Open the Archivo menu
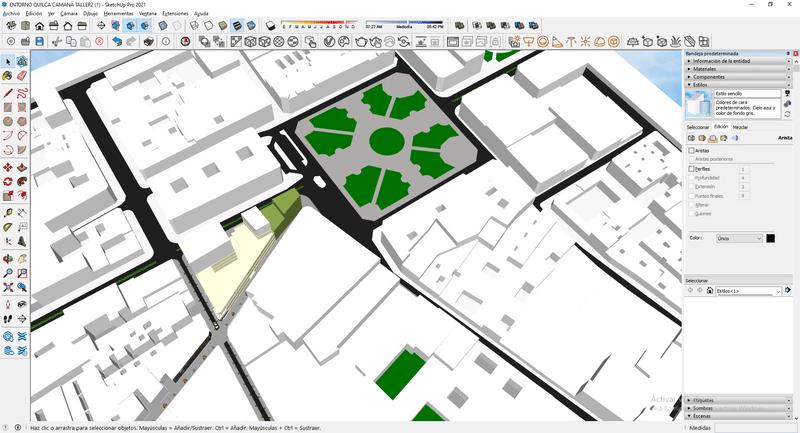This screenshot has height=433, width=800. (11, 14)
